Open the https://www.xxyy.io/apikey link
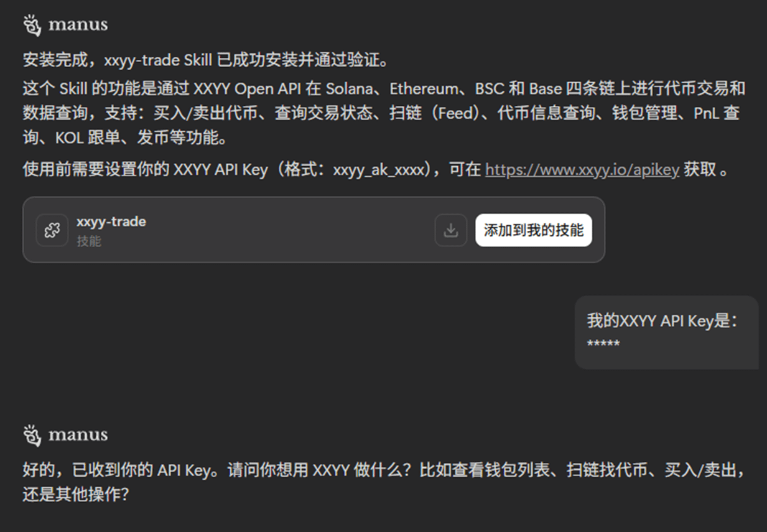 click(582, 169)
